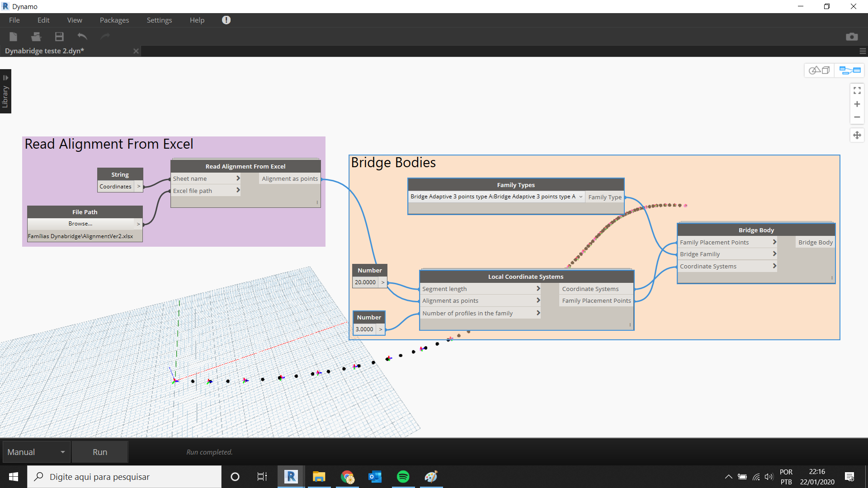Click the pan mode cross icon
868x488 pixels.
[857, 135]
